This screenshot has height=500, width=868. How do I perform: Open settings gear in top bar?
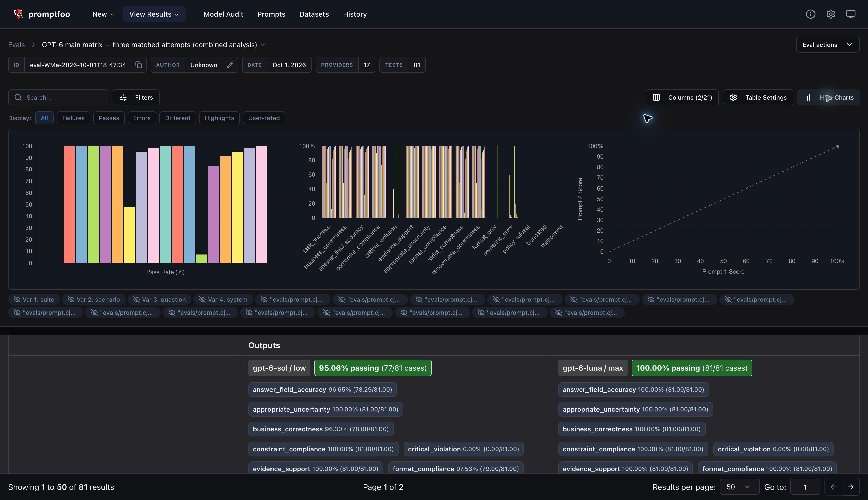[831, 14]
